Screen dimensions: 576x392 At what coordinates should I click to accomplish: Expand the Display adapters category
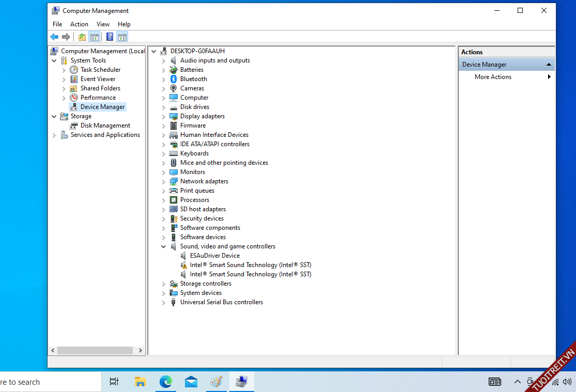[x=163, y=117]
